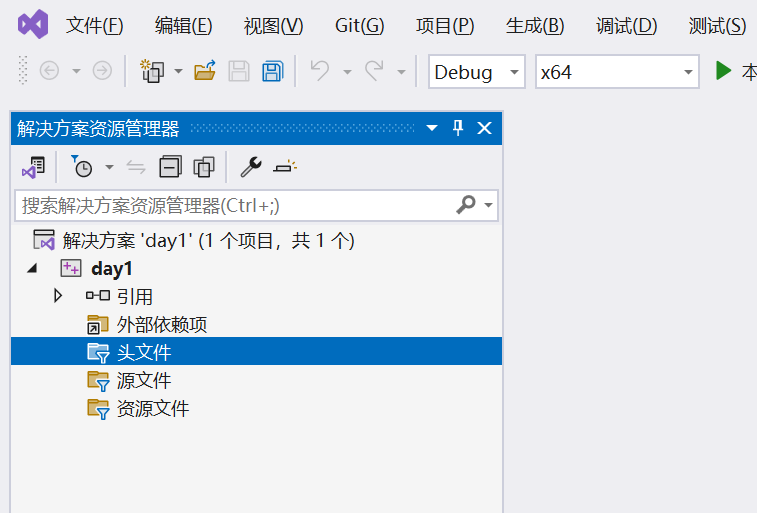The width and height of the screenshot is (757, 513).
Task: Open the navigate backward history dropdown
Action: point(76,71)
